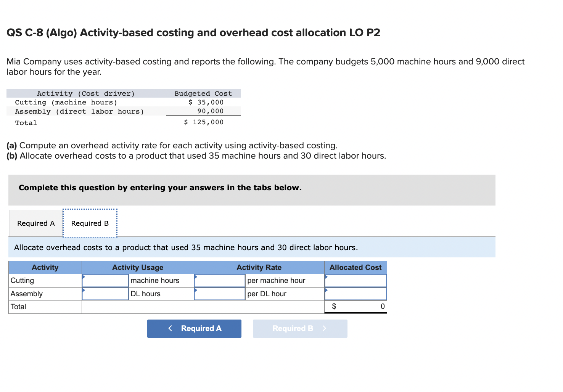This screenshot has width=563, height=392.
Task: Click the Activity column header
Action: pos(45,267)
